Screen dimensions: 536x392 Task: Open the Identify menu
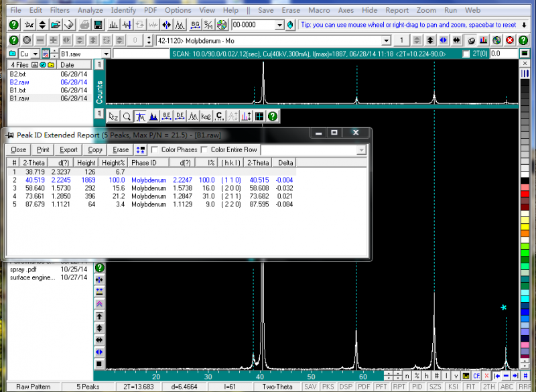(123, 11)
